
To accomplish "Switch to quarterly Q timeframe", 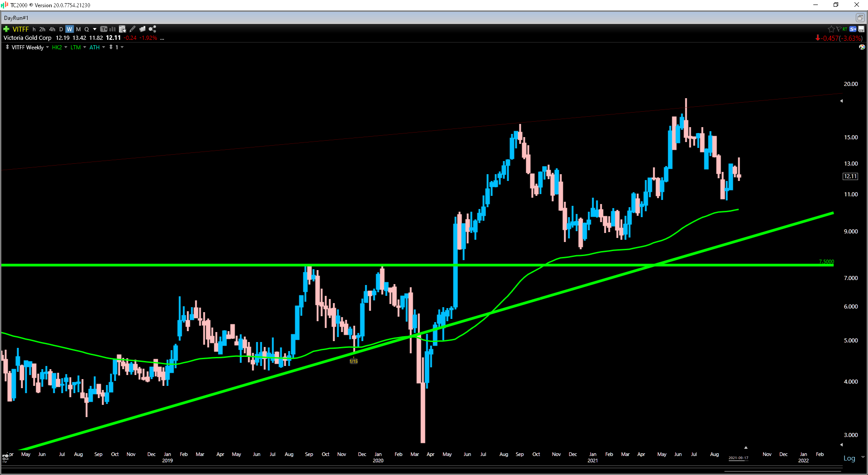I will coord(86,29).
